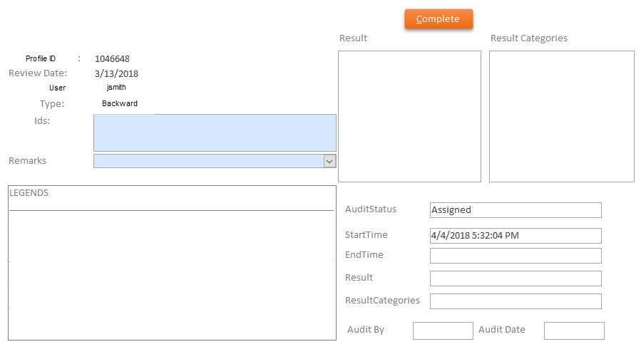Click the User value jsmith
The image size is (641, 364).
click(x=116, y=88)
